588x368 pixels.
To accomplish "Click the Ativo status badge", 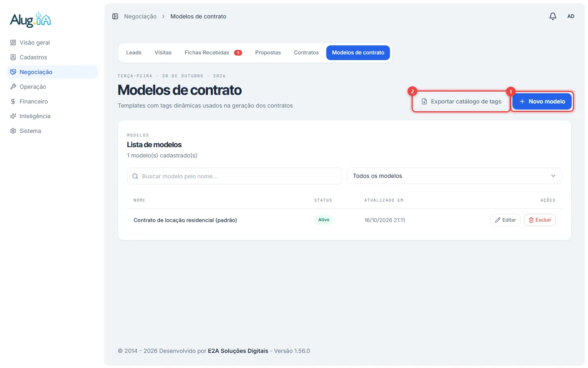I will point(324,220).
